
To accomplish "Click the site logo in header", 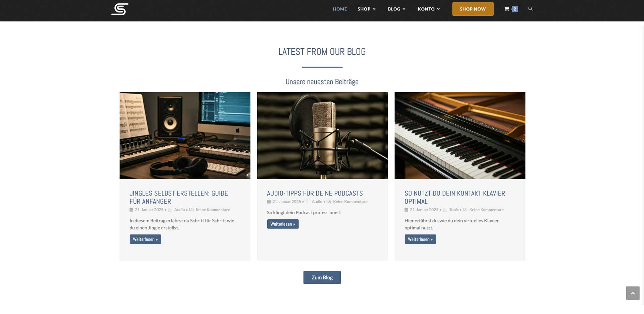I will 120,9.
